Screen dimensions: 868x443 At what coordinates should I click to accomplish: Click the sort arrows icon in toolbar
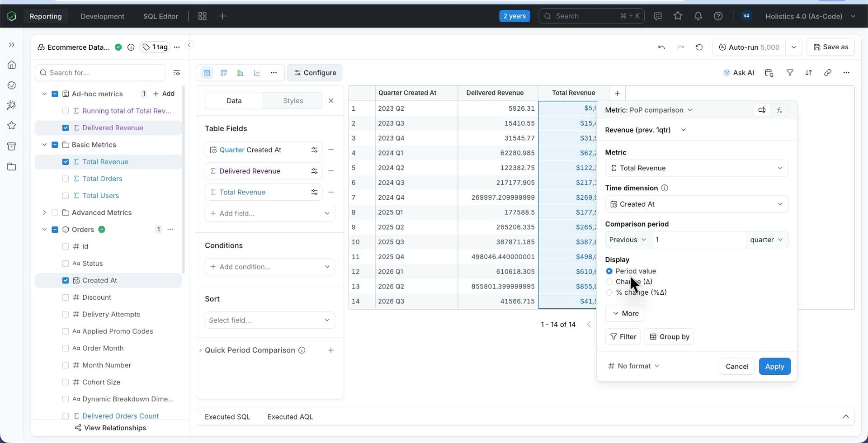pos(809,73)
